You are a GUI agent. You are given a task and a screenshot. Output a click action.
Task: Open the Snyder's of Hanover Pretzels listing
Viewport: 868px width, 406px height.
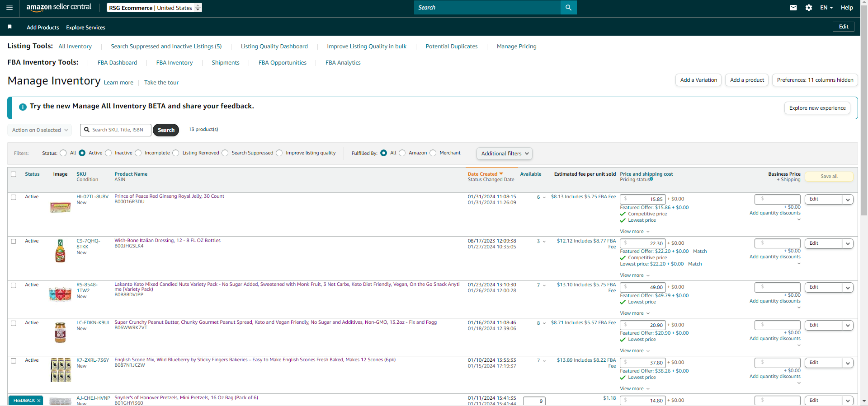(186, 398)
